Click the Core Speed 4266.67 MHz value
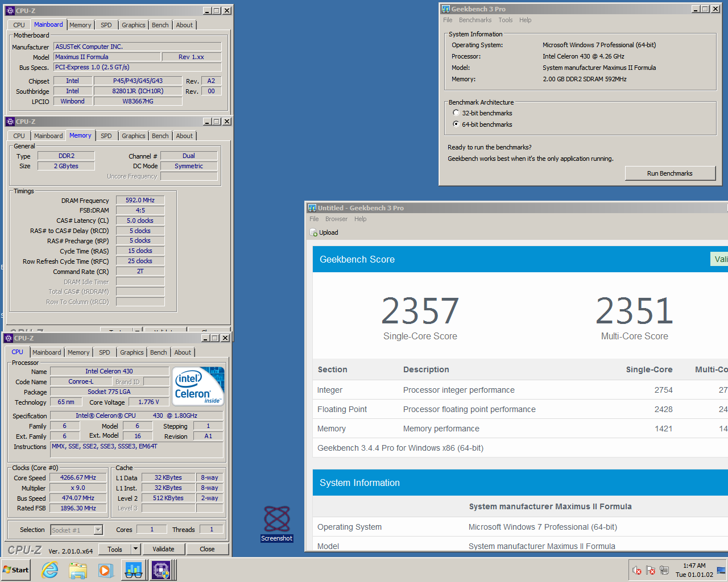This screenshot has width=728, height=582. 78,477
